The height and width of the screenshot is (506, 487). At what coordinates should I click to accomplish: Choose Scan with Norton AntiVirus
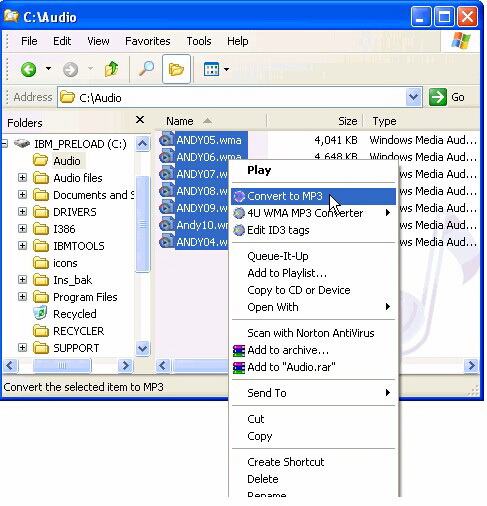[313, 333]
